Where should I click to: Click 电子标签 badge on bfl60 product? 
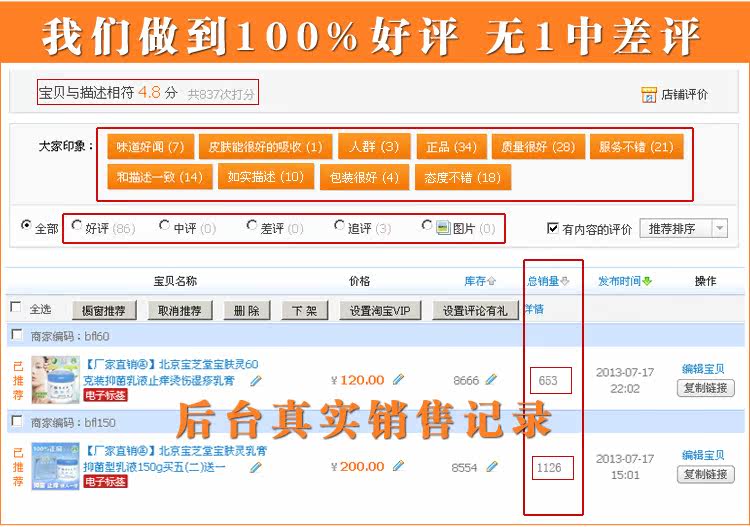(106, 395)
